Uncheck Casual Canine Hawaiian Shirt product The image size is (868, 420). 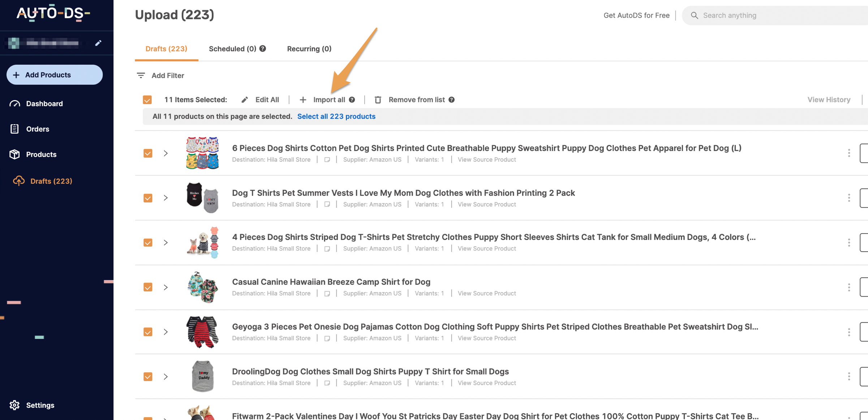[148, 287]
